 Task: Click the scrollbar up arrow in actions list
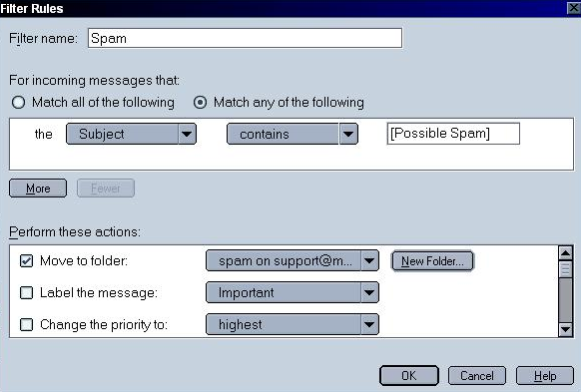565,253
